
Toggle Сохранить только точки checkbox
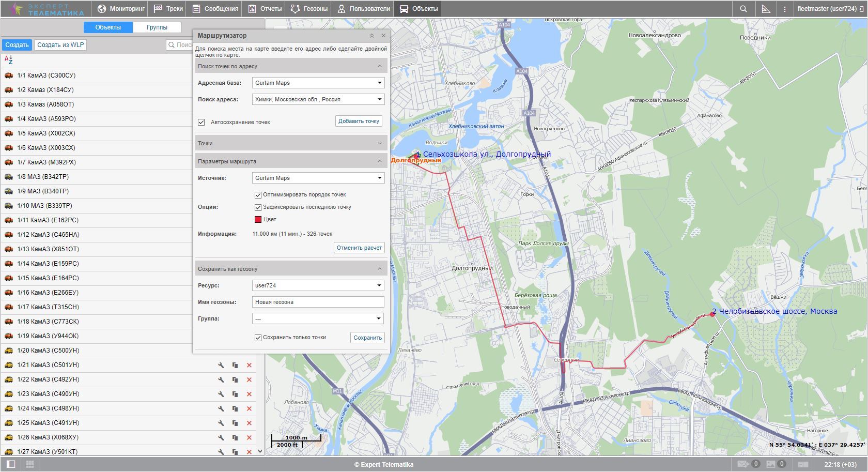[258, 338]
